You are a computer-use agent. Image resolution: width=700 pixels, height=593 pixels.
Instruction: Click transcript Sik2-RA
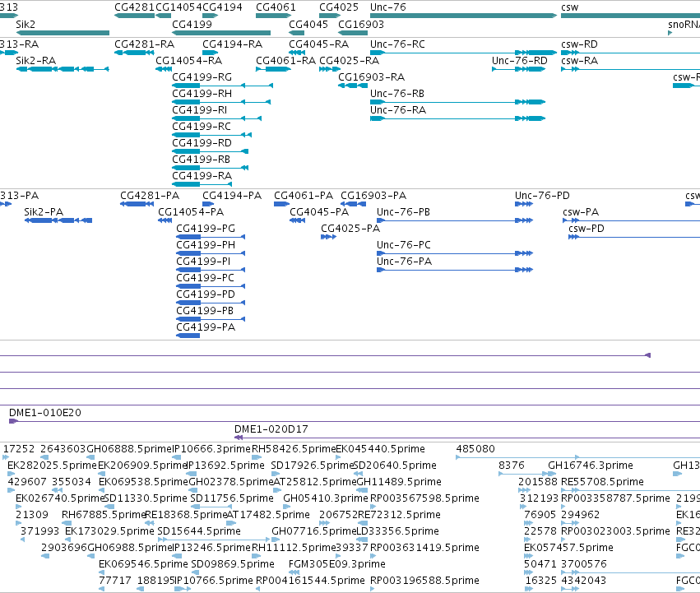pos(63,69)
